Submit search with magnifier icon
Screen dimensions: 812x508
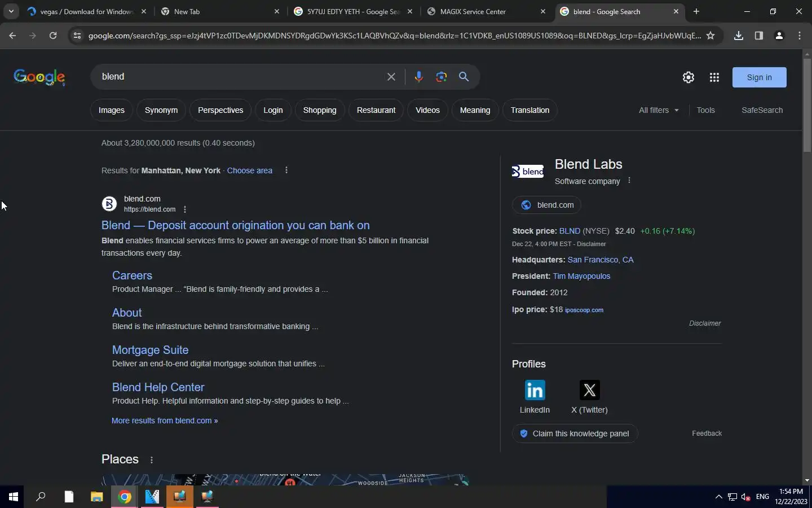tap(464, 77)
